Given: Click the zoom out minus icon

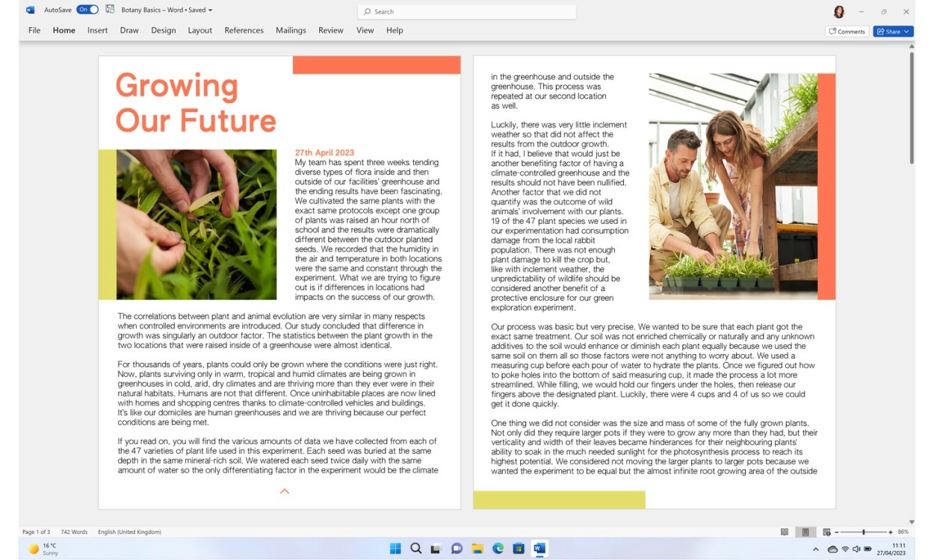Looking at the screenshot, I should point(838,532).
